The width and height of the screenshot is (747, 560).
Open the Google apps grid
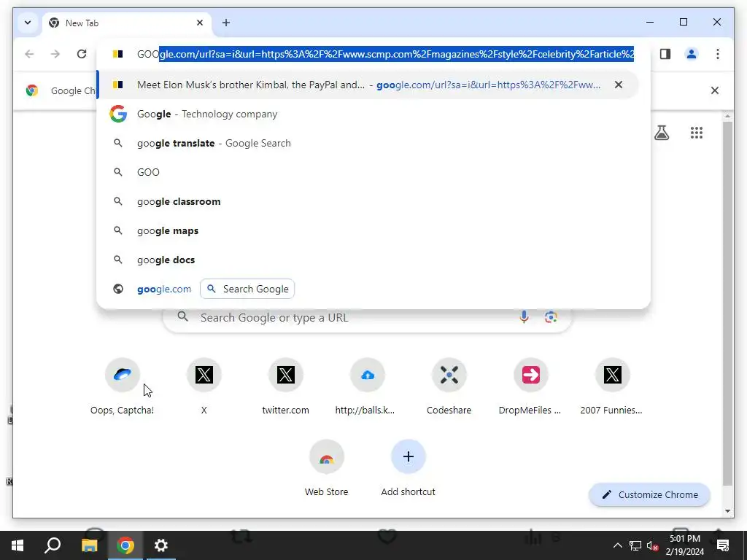click(x=697, y=133)
